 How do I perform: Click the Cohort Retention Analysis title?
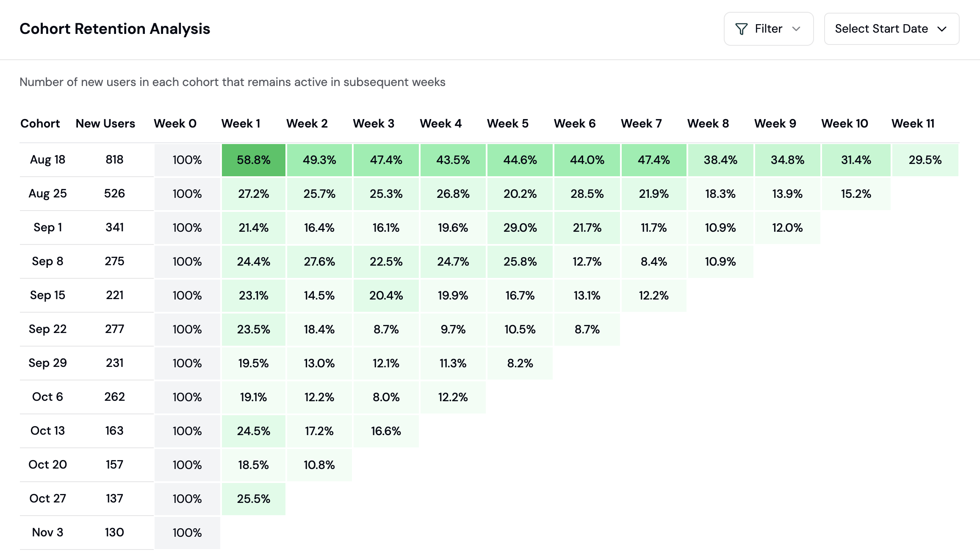[115, 28]
